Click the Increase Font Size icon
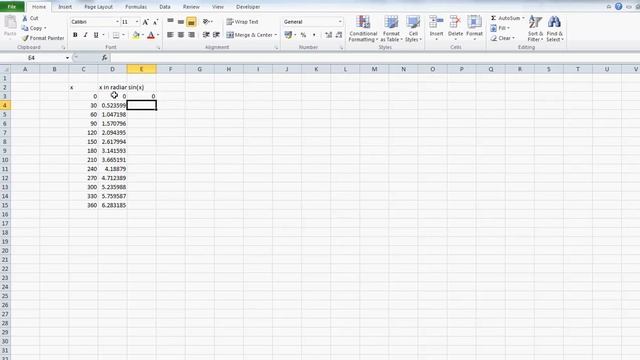The width and height of the screenshot is (640, 360). 145,22
